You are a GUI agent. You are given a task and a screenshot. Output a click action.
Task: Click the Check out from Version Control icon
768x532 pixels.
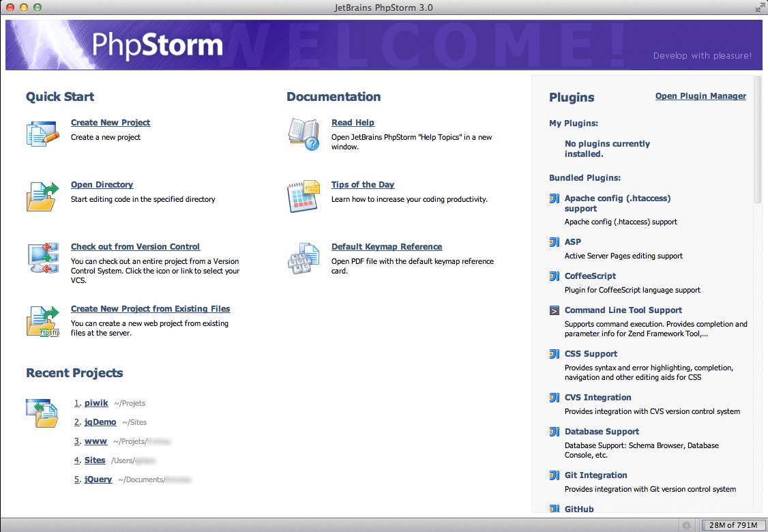point(42,258)
